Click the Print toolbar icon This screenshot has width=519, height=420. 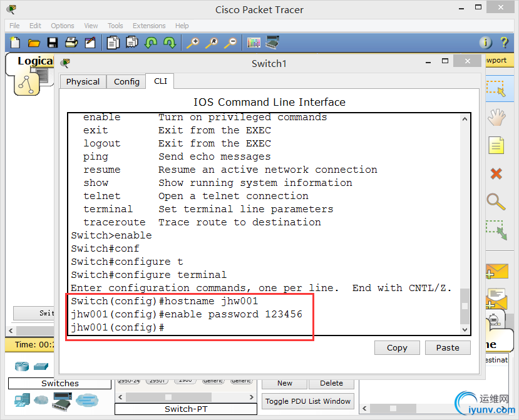(x=71, y=43)
